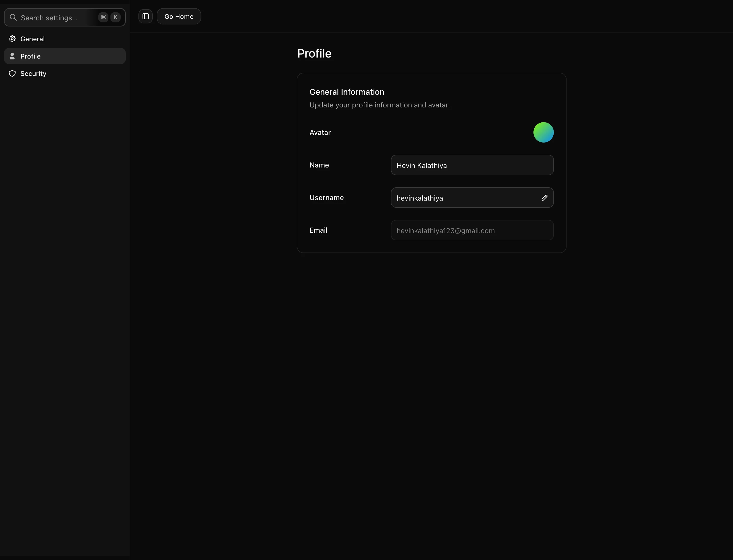Click the Email label
The height and width of the screenshot is (560, 733).
click(x=318, y=230)
